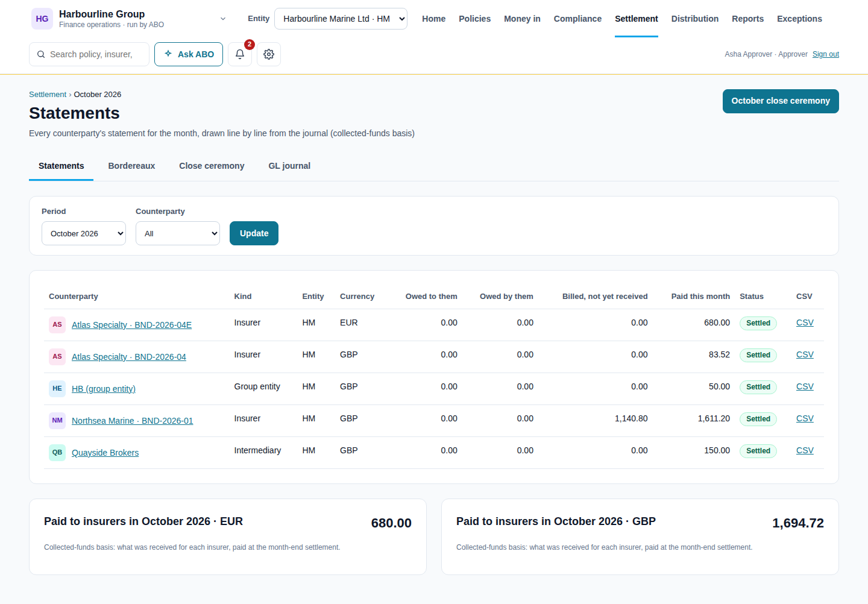Image resolution: width=868 pixels, height=604 pixels.
Task: Open the Reports menu
Action: tap(748, 19)
